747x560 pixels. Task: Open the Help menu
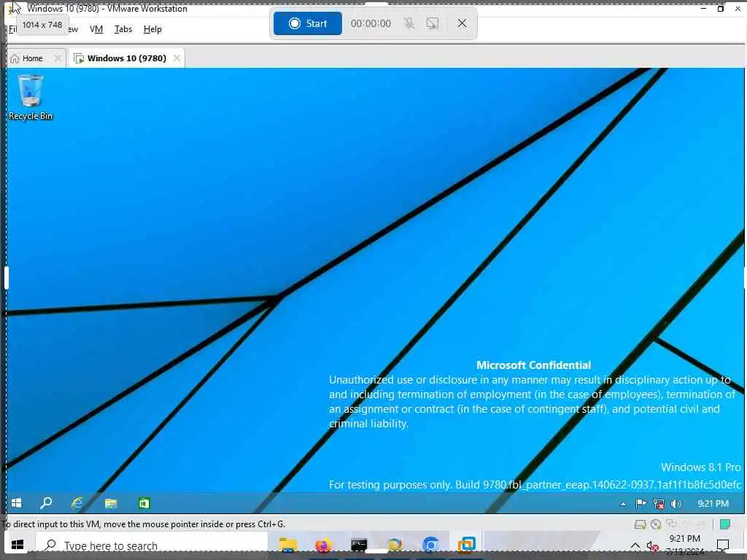(152, 29)
